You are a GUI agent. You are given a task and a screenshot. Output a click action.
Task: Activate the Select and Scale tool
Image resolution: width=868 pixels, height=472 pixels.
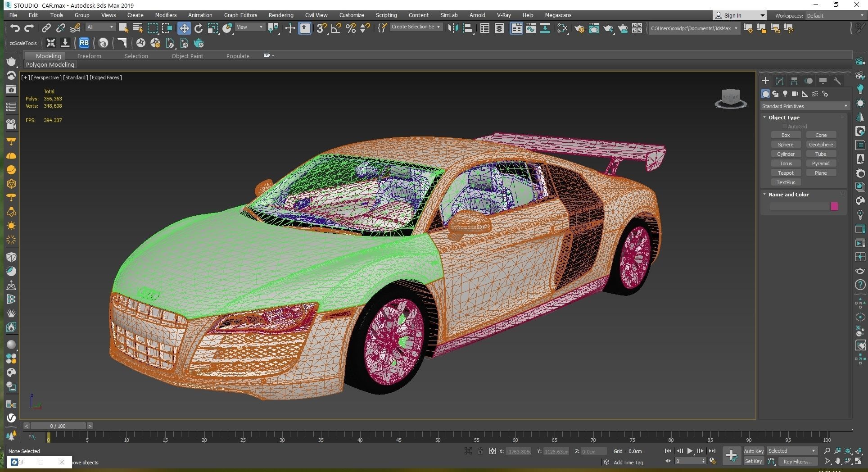213,28
